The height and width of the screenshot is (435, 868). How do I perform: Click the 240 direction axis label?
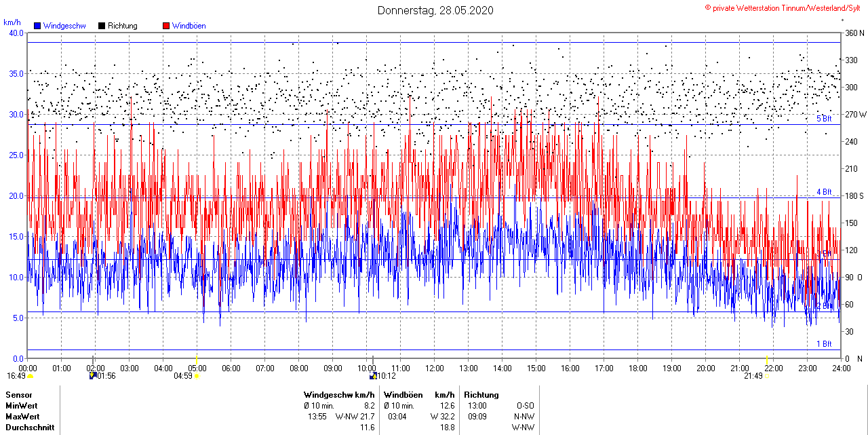851,141
